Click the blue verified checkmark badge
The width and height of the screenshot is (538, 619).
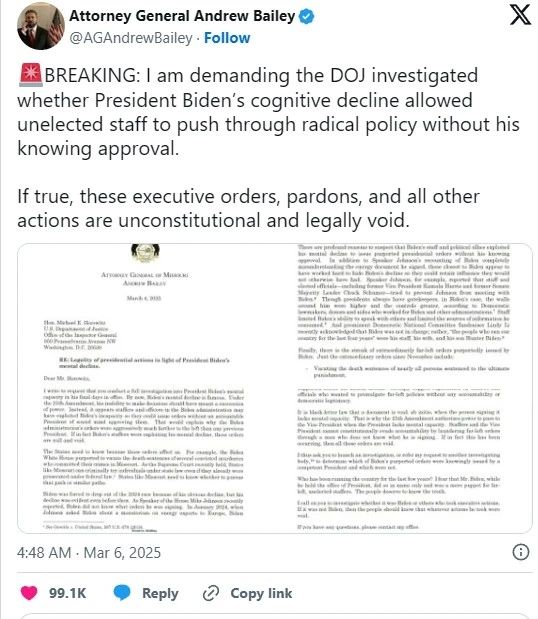pos(306,17)
